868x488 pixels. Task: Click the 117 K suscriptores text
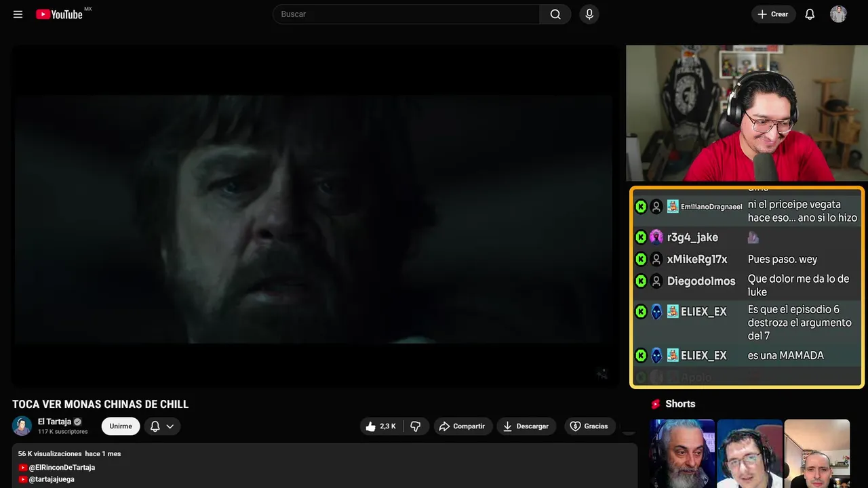(x=63, y=432)
